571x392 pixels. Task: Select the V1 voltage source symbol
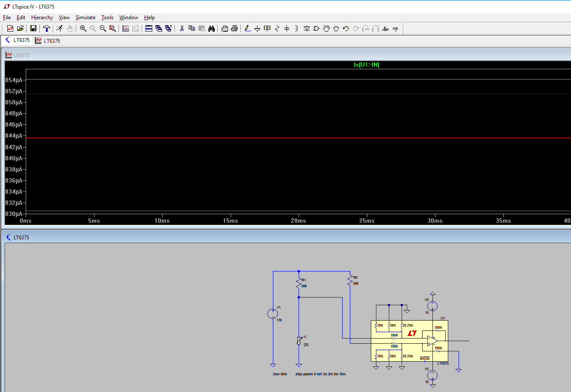click(272, 314)
